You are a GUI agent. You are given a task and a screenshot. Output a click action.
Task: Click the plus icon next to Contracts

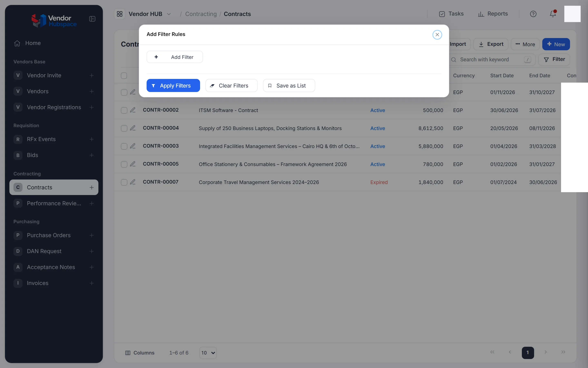click(92, 187)
